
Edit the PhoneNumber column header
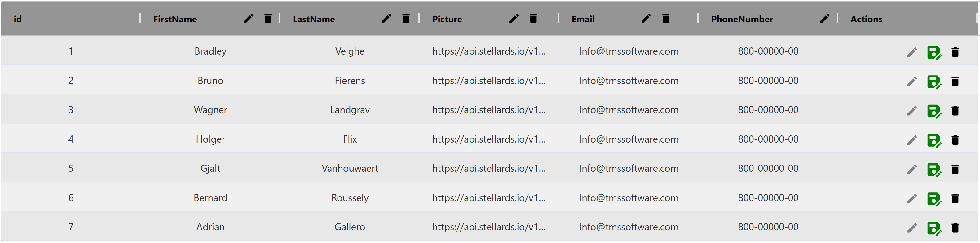(x=824, y=18)
